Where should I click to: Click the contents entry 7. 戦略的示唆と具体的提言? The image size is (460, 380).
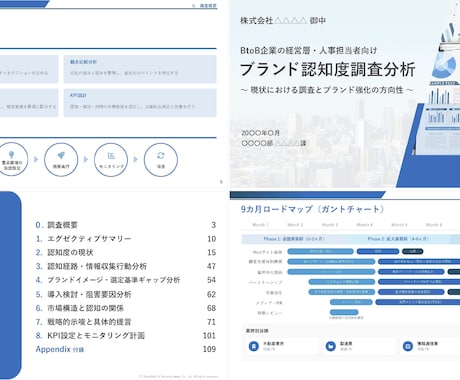83,322
